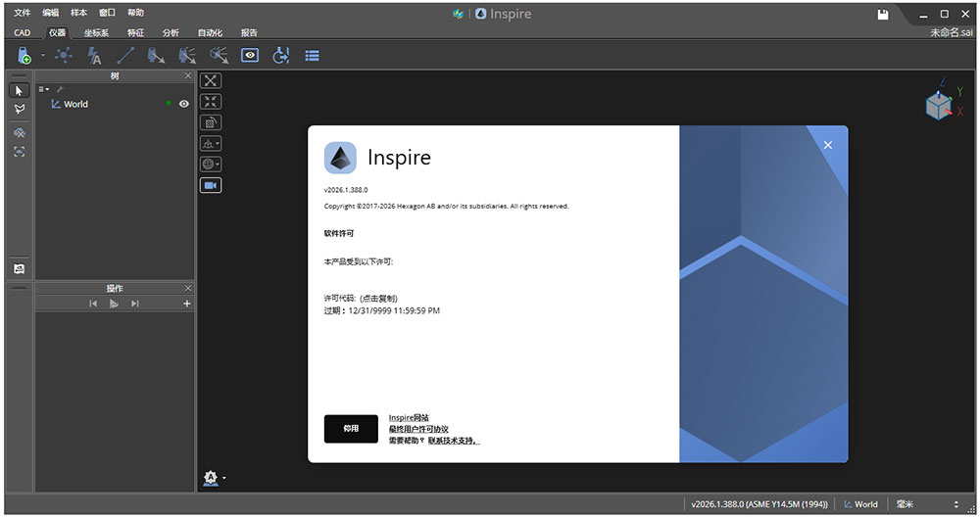
Task: Switch to the 分析 tab
Action: [171, 32]
